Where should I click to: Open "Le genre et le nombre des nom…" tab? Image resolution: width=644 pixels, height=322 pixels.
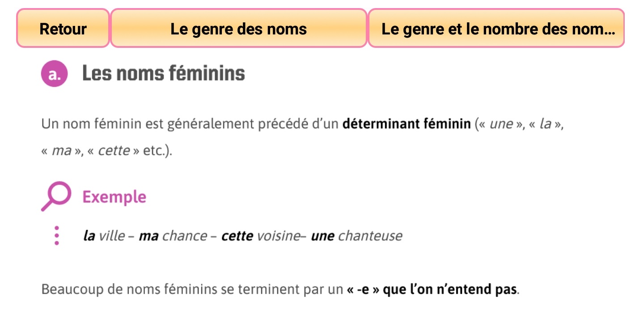pos(496,29)
